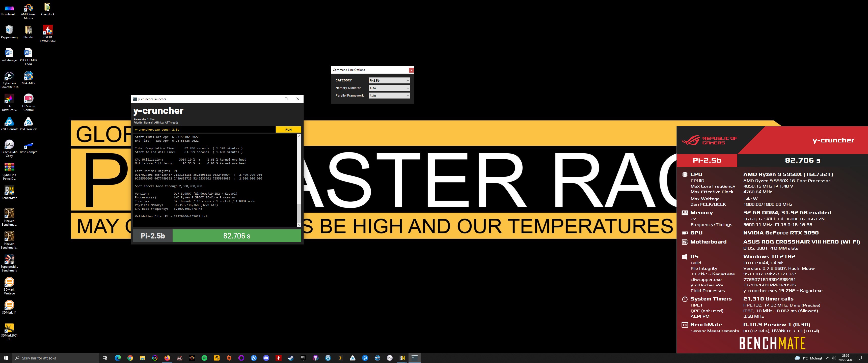Open CATEGORY dropdown showing Pi-2.5b

click(x=389, y=80)
